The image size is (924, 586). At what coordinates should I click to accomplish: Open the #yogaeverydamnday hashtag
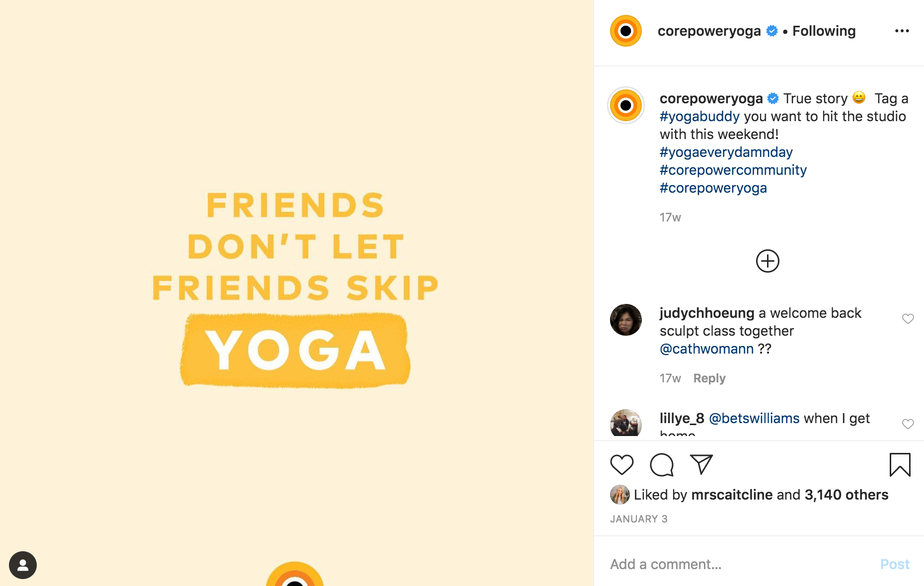click(x=726, y=152)
